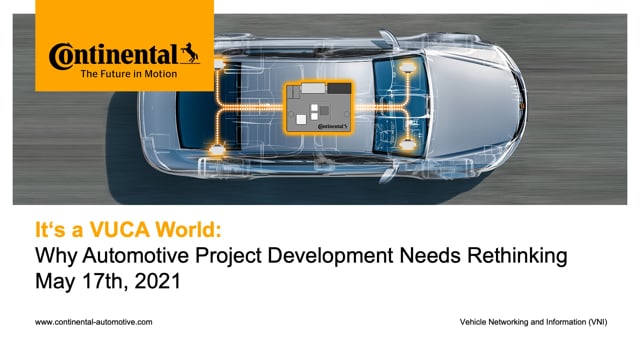Click the central control unit in car image

point(318,108)
